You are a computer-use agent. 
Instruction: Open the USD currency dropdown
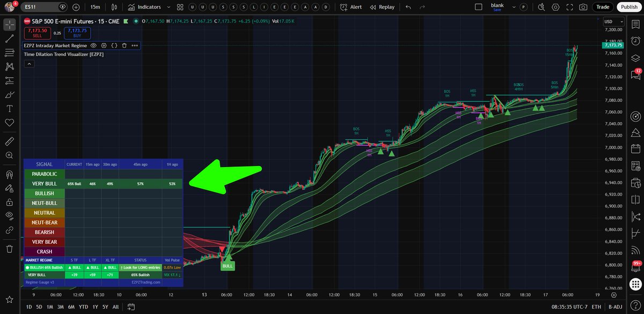click(610, 21)
